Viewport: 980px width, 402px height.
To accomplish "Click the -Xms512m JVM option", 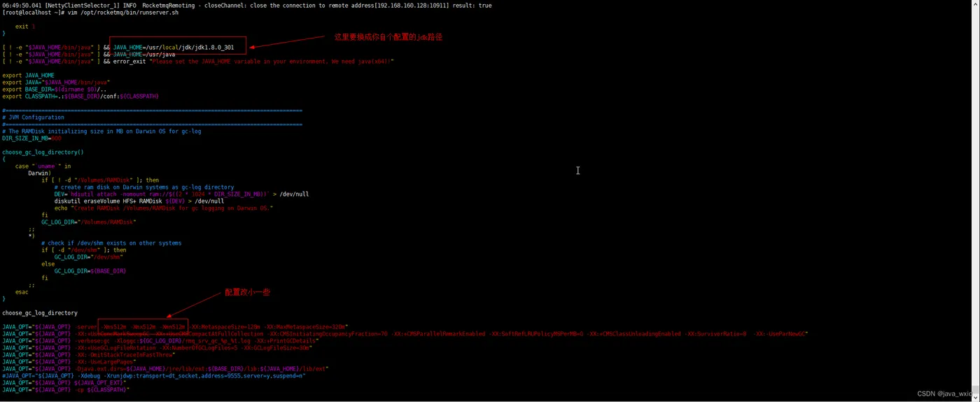I will pos(115,326).
